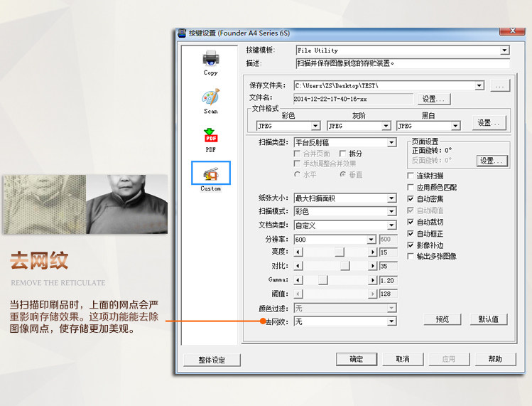Image resolution: width=532 pixels, height=406 pixels.
Task: Click the brightness slider left arrow
Action: (298, 252)
